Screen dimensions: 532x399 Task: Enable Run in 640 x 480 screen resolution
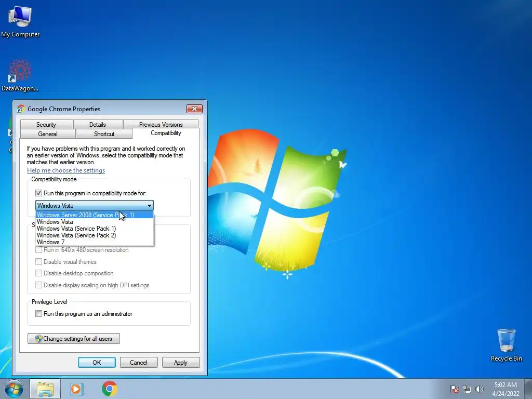(38, 250)
